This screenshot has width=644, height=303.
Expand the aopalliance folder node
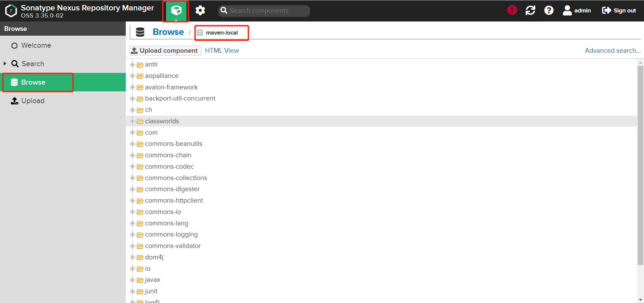click(132, 76)
